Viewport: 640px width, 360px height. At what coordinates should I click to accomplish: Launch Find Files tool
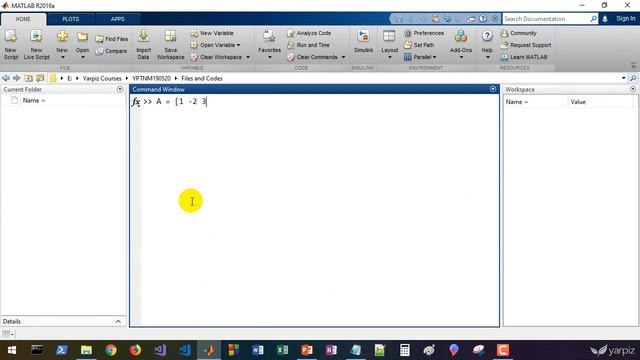tap(111, 39)
